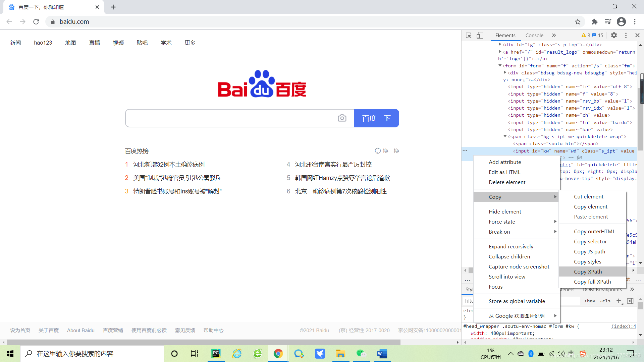
Task: Open the Chrome extensions puzzle icon
Action: click(x=594, y=22)
